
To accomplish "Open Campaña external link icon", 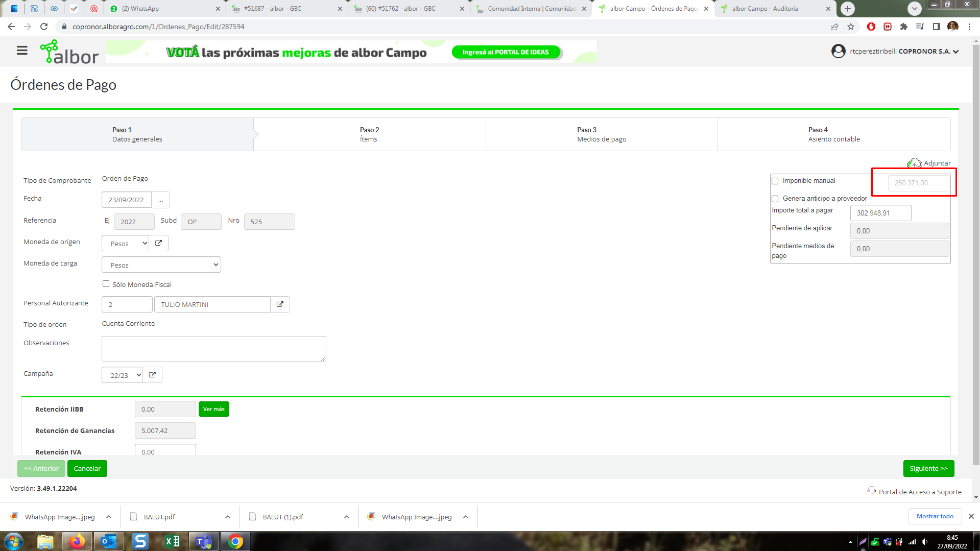I will [152, 375].
